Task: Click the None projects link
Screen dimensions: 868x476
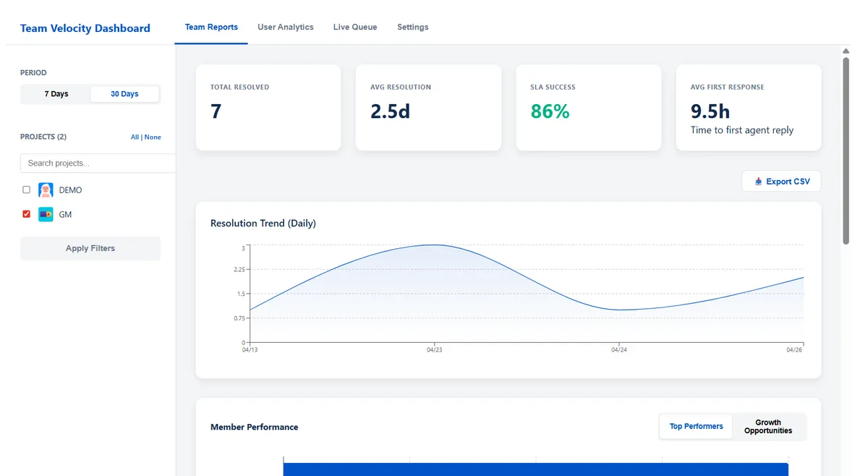Action: tap(153, 137)
